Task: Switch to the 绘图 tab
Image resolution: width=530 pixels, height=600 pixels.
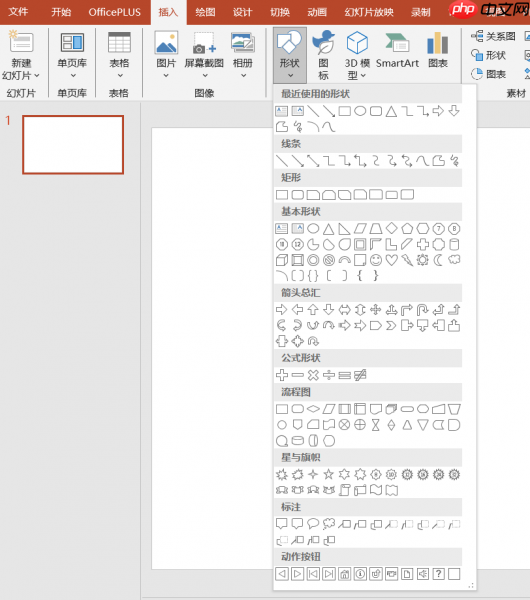Action: click(x=205, y=12)
